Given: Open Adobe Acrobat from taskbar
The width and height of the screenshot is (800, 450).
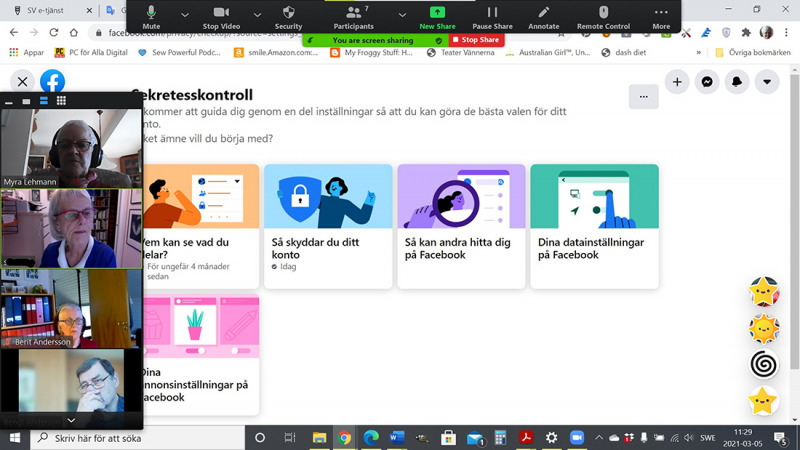Looking at the screenshot, I should coord(526,438).
